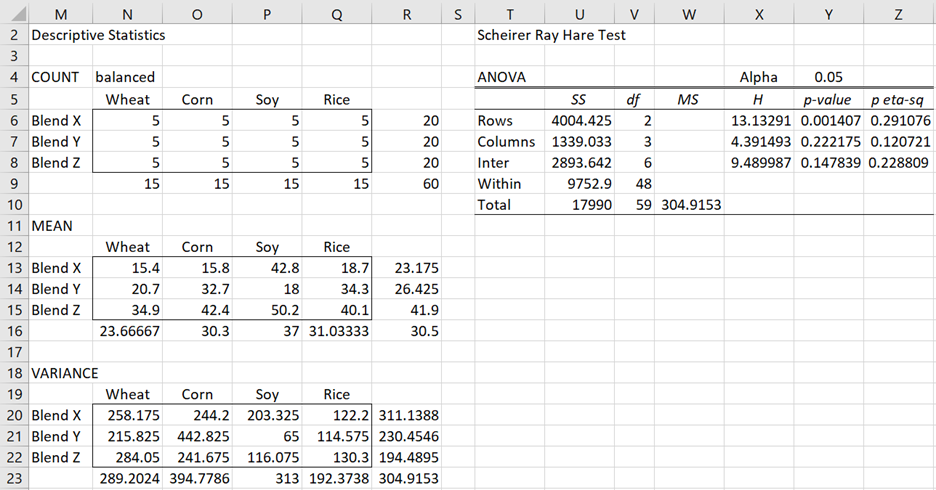
Task: Select the Columns p-value 0.222175
Action: click(x=829, y=142)
